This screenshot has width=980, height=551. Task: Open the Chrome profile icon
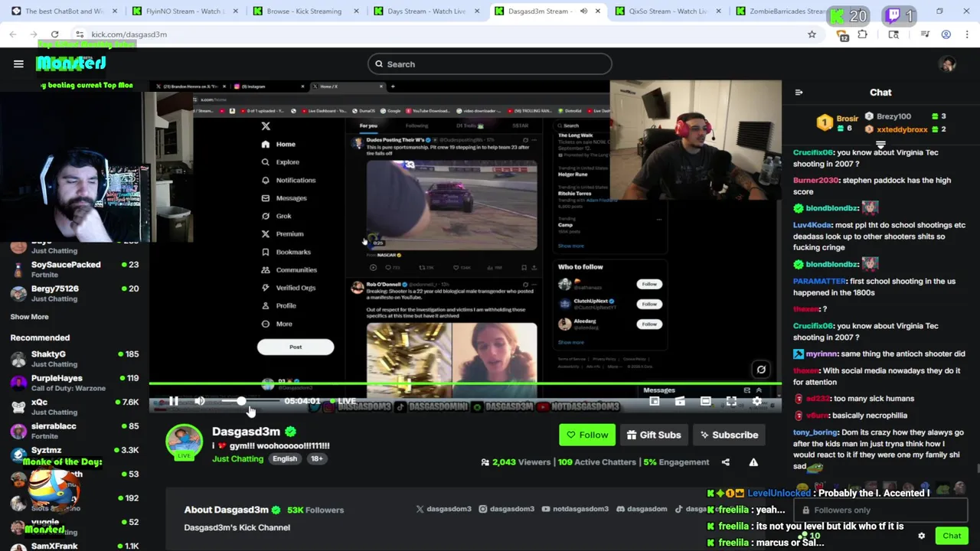click(x=946, y=34)
